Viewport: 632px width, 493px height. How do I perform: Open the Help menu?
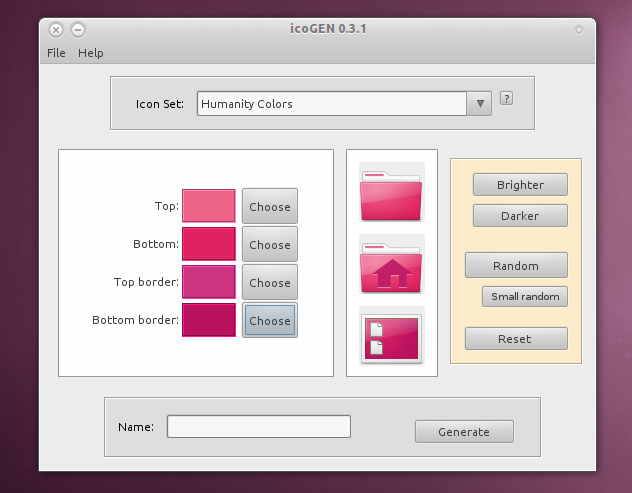click(x=91, y=53)
